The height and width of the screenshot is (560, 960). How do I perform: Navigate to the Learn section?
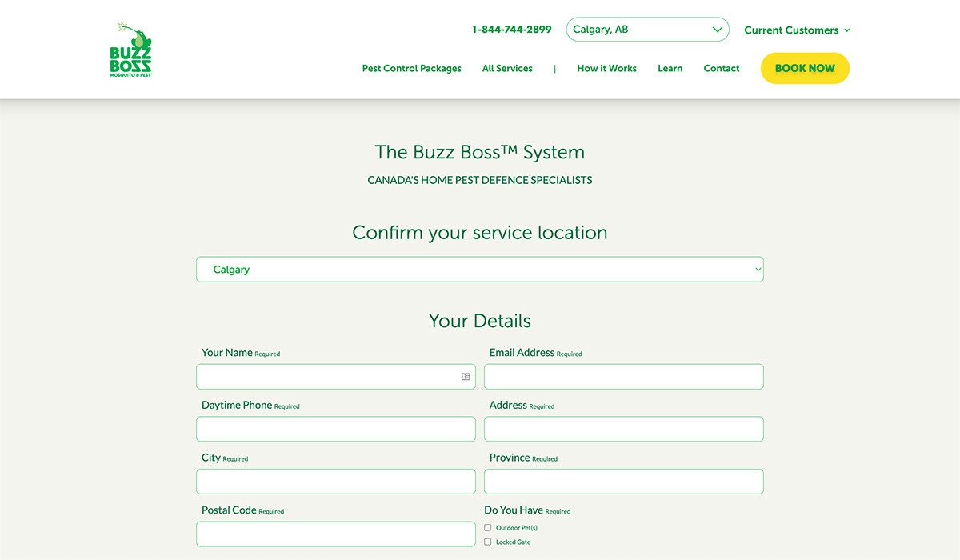[x=670, y=69]
